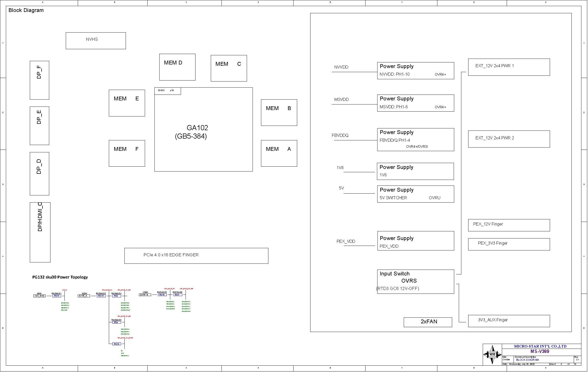Viewport: 588px width, 372px height.
Task: Click the MS-V389 title text
Action: [x=540, y=352]
